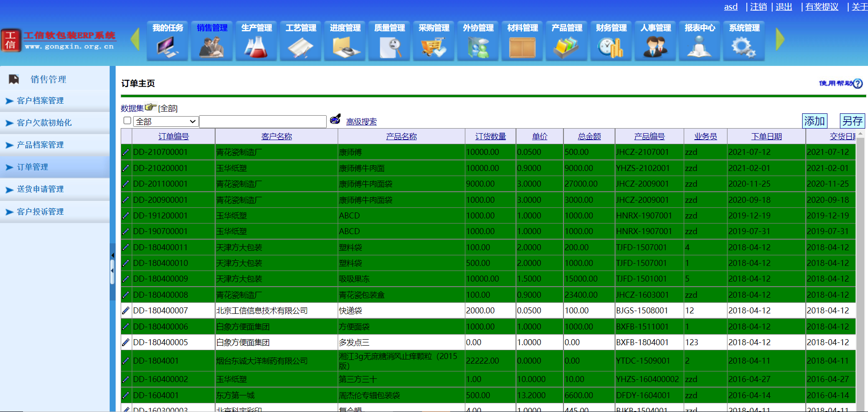Screen dimensions: 868x412
Task: Click the 添加 button
Action: [x=815, y=121]
